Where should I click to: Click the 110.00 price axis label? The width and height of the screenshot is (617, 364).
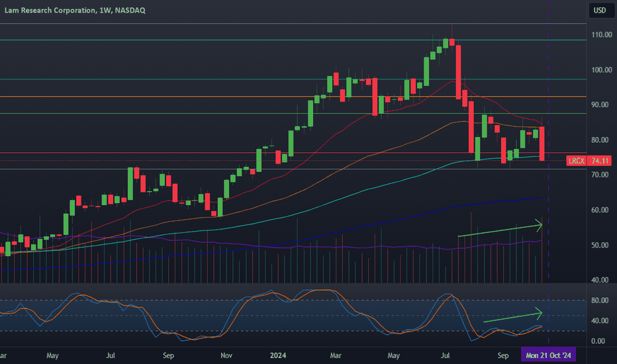click(x=602, y=34)
